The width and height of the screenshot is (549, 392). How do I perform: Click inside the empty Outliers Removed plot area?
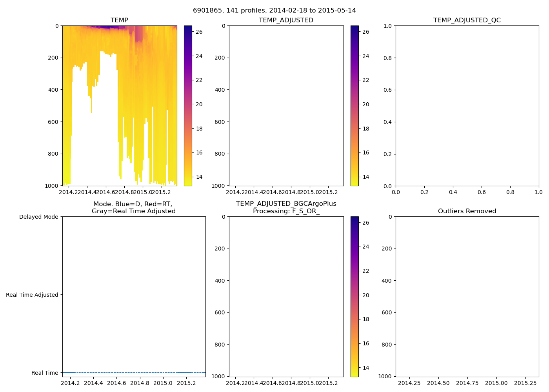[467, 296]
